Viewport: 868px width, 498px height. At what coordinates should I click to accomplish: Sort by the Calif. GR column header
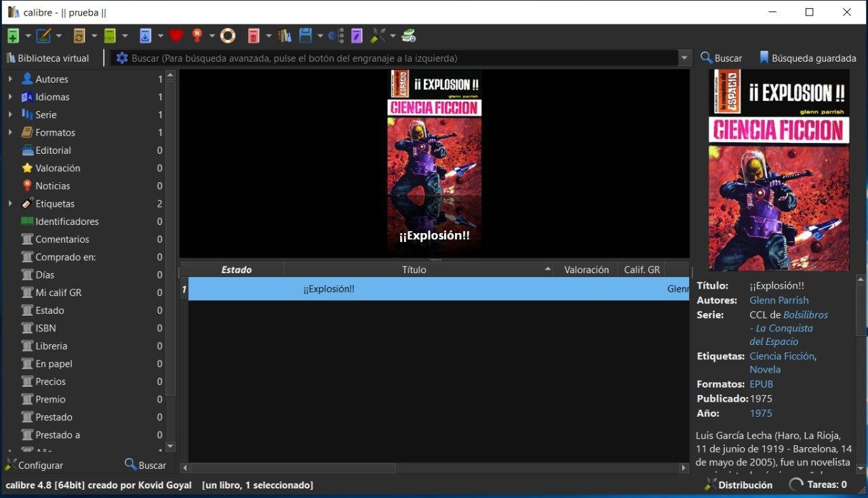pos(642,270)
